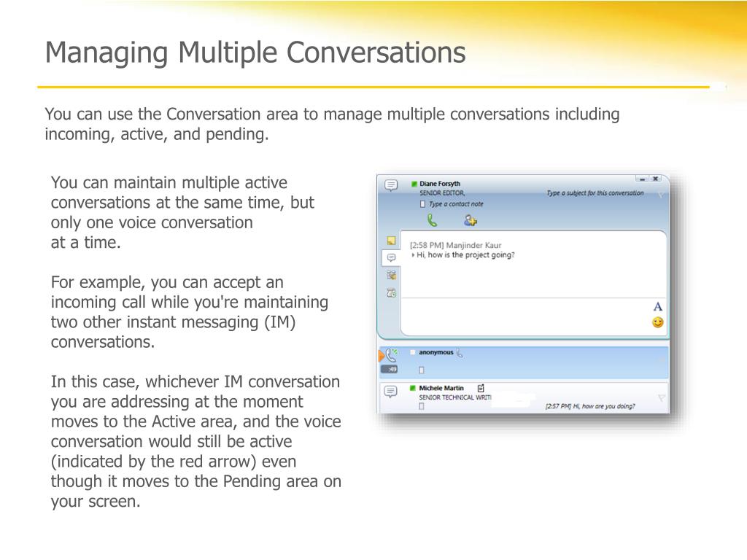Click the 'Michele Martin' contact name
The width and height of the screenshot is (747, 560).
coord(441,389)
